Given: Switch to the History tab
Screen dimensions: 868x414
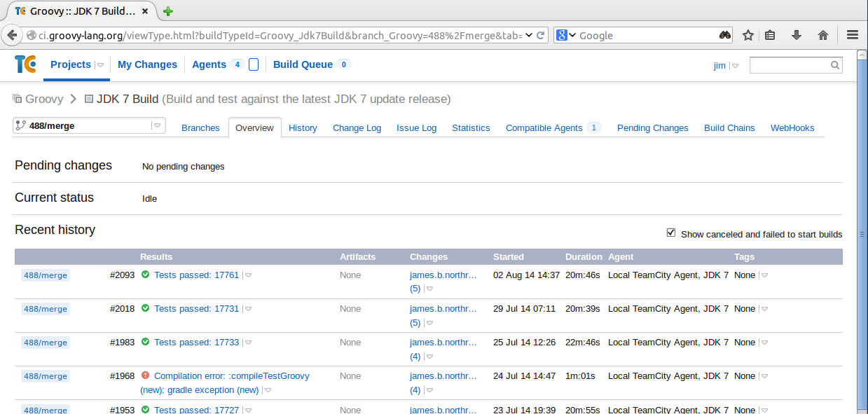Looking at the screenshot, I should pos(303,127).
